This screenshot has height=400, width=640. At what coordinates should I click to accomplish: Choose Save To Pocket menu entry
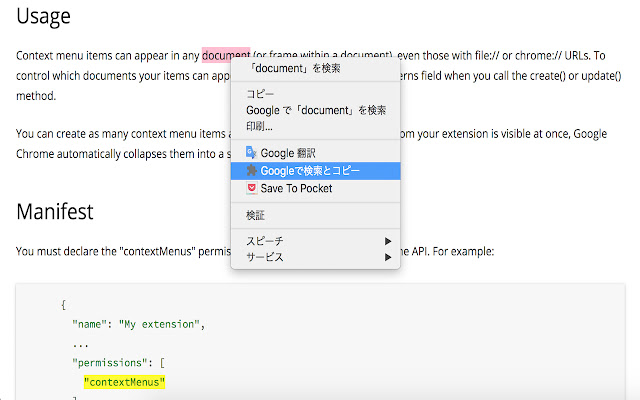315,188
